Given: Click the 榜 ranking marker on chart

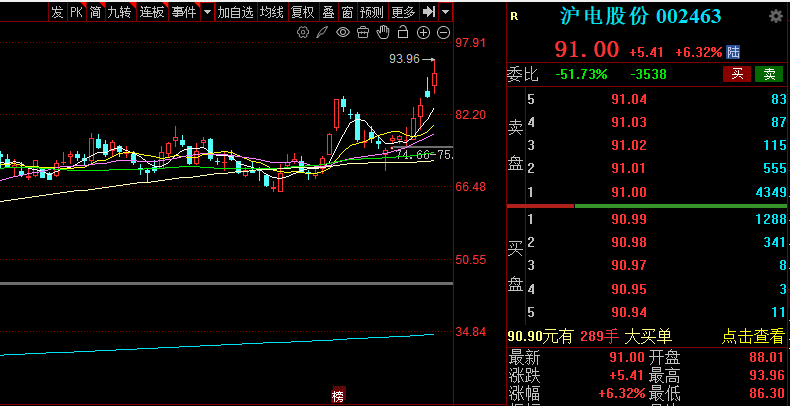Looking at the screenshot, I should [x=338, y=396].
